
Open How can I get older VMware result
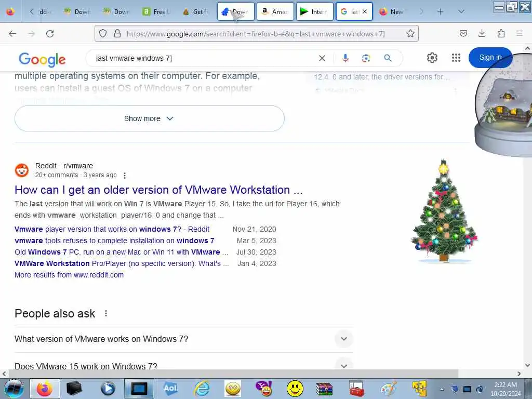pos(158,190)
